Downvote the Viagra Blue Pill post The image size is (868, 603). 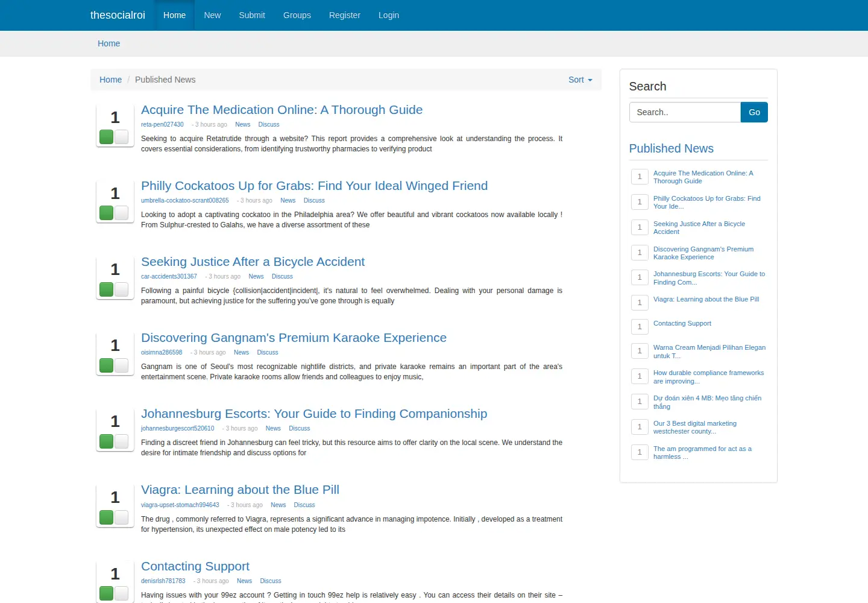pos(121,517)
